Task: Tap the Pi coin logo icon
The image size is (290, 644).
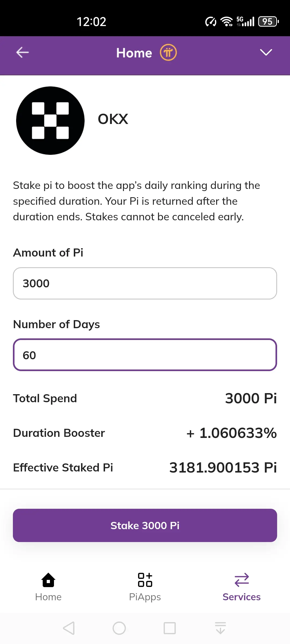Action: tap(168, 52)
